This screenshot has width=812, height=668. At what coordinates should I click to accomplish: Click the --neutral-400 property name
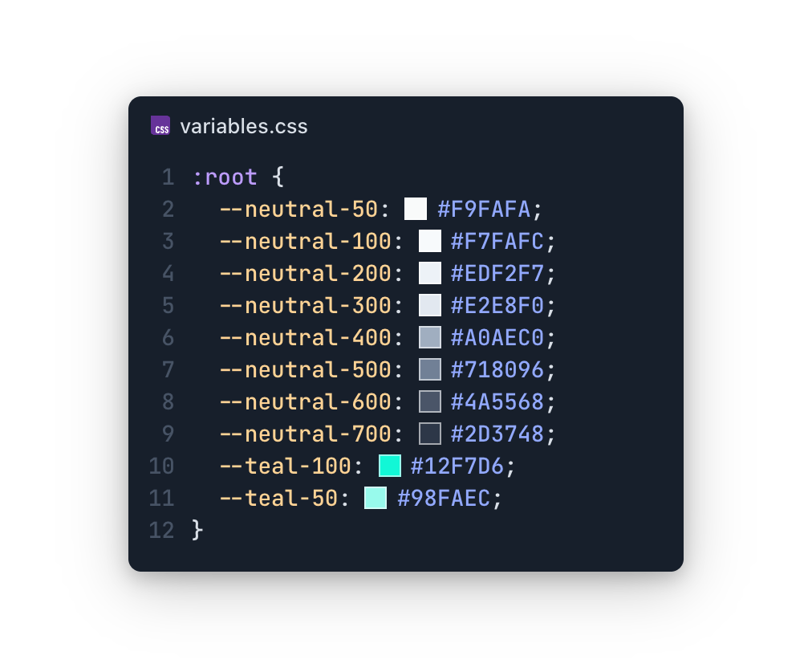(x=305, y=337)
